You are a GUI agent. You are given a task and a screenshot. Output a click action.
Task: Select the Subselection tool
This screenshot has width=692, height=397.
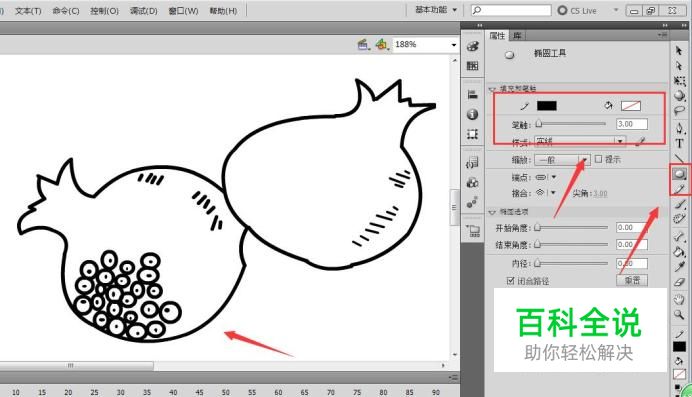[x=679, y=66]
